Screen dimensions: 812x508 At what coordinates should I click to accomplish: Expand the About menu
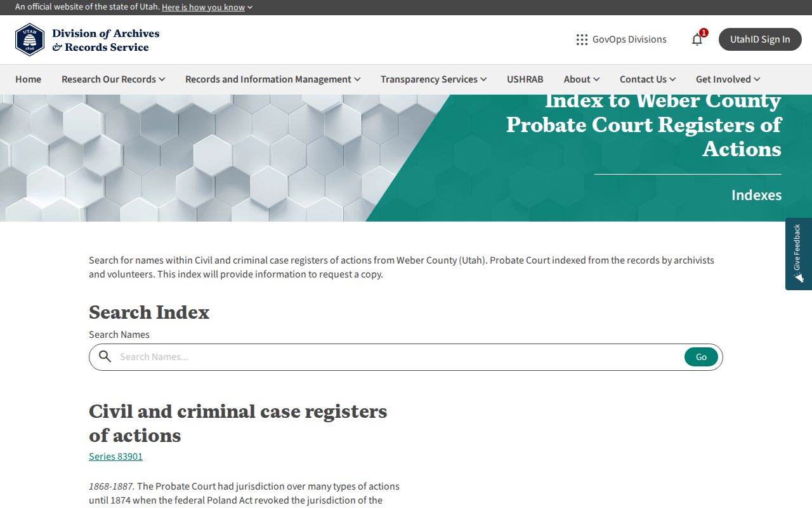coord(582,79)
